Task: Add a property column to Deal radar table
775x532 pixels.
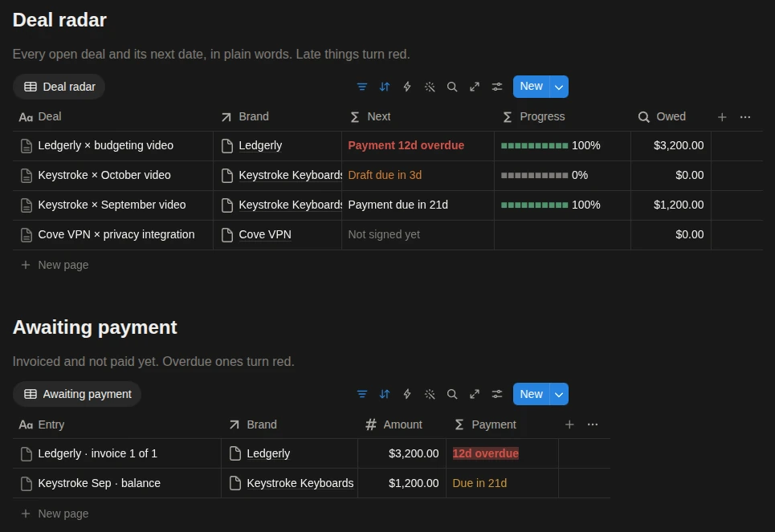Action: (x=722, y=117)
